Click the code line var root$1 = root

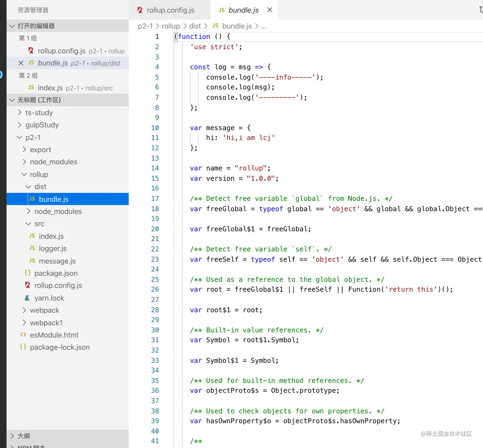coord(226,310)
